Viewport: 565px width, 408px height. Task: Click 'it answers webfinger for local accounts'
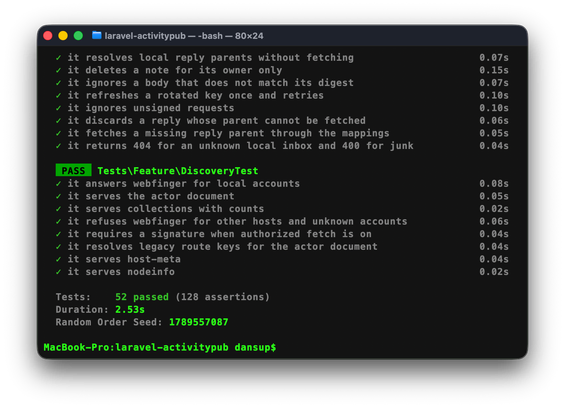pyautogui.click(x=183, y=184)
